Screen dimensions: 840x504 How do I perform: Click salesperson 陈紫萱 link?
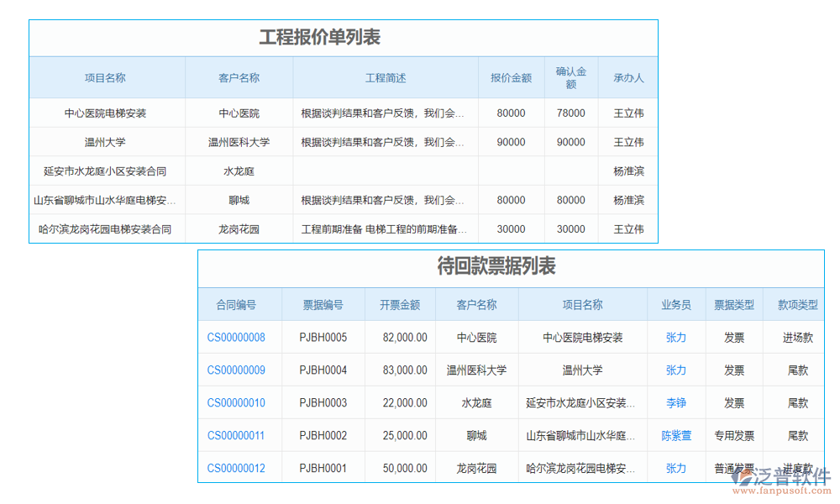tap(675, 435)
